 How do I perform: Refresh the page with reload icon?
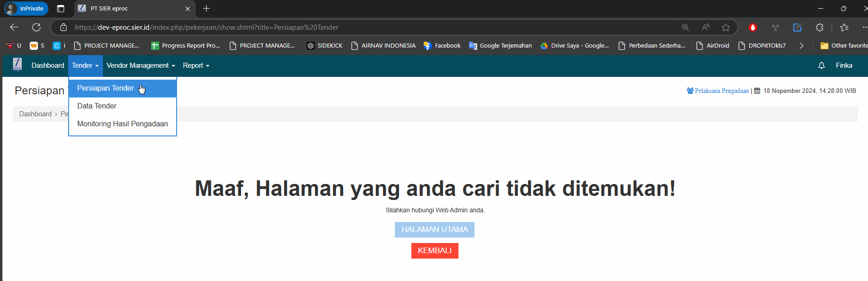[x=37, y=27]
